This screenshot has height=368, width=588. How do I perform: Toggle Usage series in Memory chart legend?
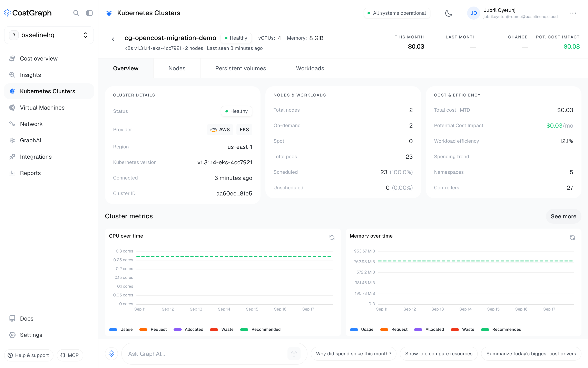(362, 329)
